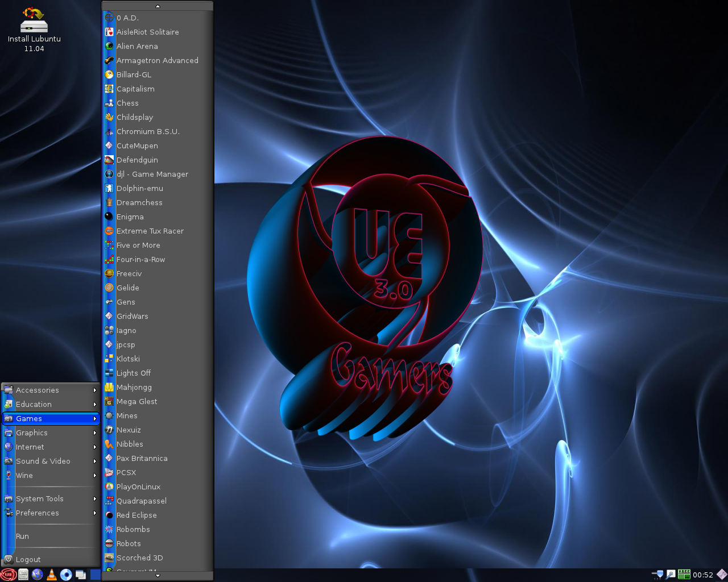Launch web browser globe icon
Image resolution: width=728 pixels, height=582 pixels.
(38, 575)
